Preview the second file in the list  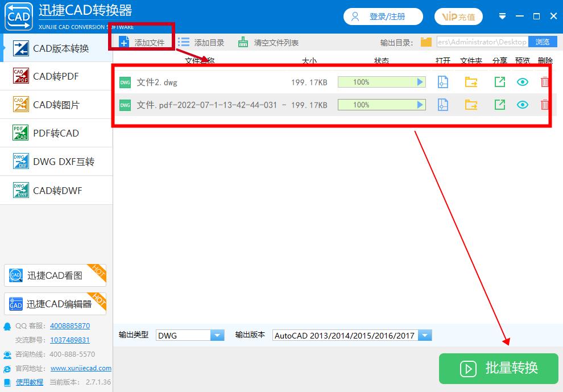523,105
